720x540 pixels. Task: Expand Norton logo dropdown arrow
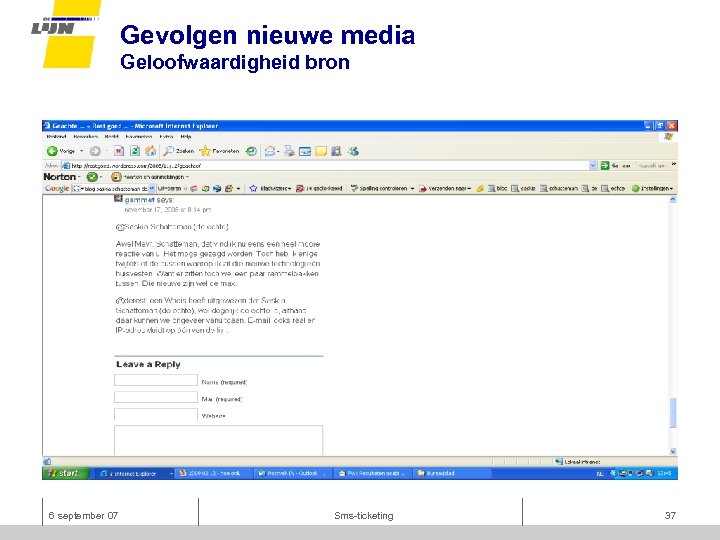pos(80,177)
